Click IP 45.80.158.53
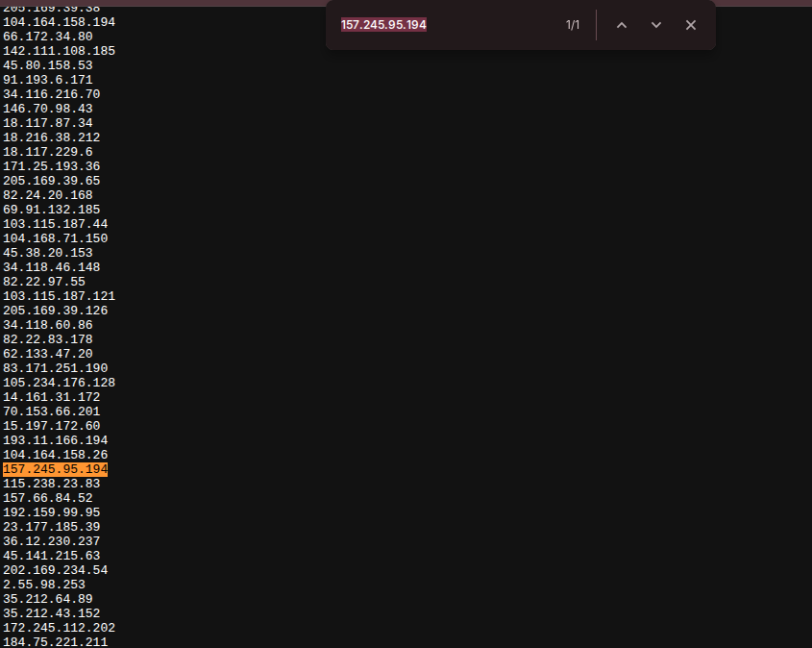The height and width of the screenshot is (648, 812). pos(48,65)
